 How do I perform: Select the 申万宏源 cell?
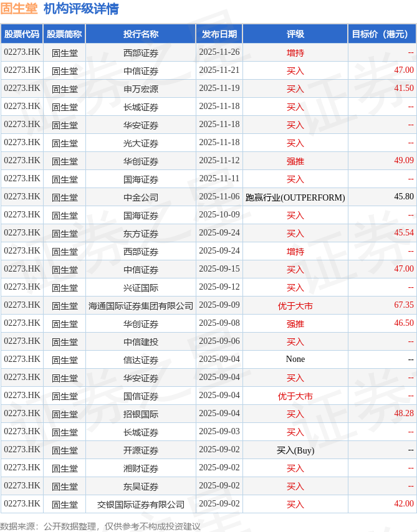coord(141,89)
